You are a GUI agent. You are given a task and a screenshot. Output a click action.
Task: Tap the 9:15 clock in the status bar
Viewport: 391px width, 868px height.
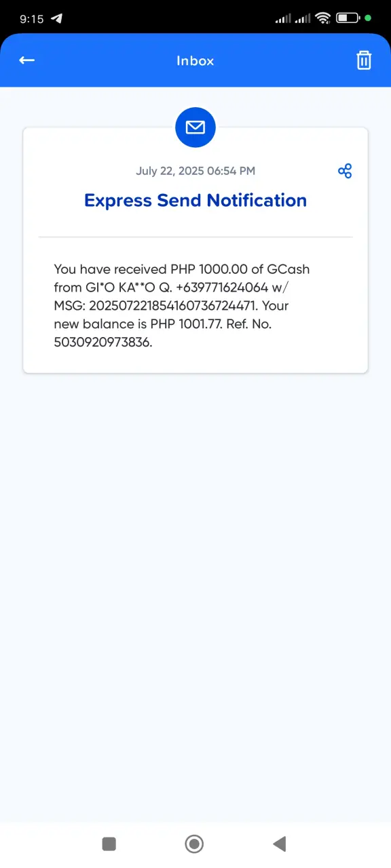tap(31, 19)
